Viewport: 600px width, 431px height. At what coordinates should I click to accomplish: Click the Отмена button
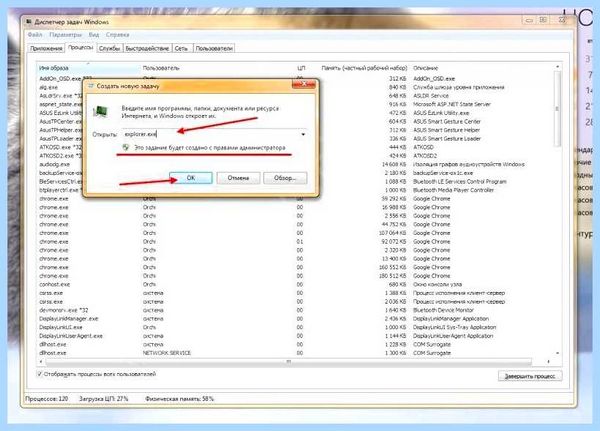pyautogui.click(x=238, y=178)
